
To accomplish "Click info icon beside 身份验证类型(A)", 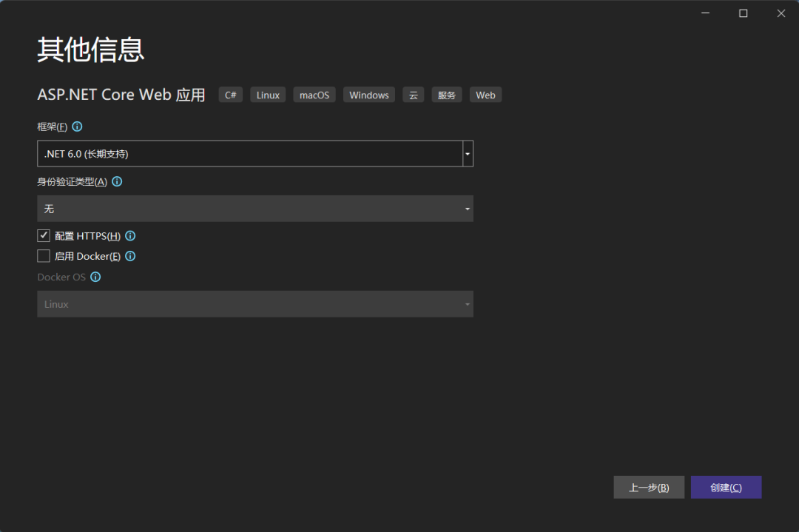I will pos(117,181).
